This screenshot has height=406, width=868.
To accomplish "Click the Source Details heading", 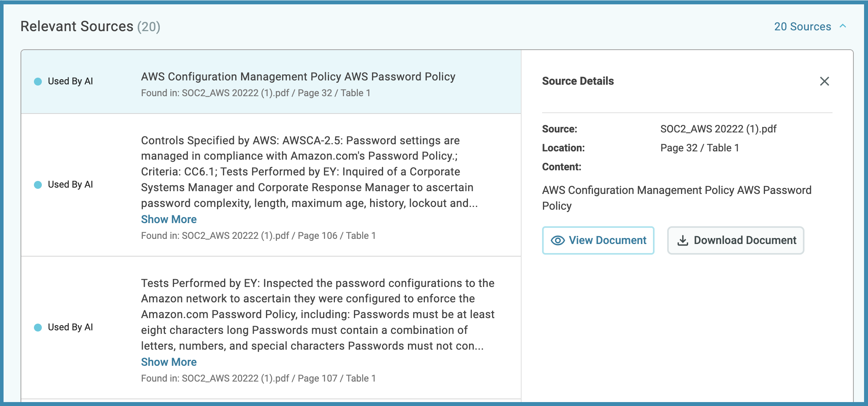I will pos(578,81).
